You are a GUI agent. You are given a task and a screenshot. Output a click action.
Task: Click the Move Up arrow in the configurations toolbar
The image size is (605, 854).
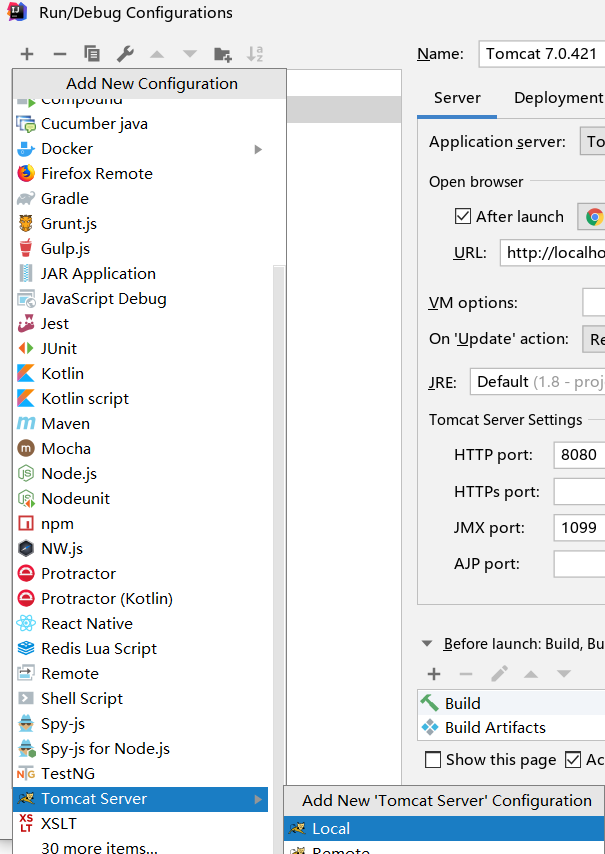pyautogui.click(x=157, y=54)
